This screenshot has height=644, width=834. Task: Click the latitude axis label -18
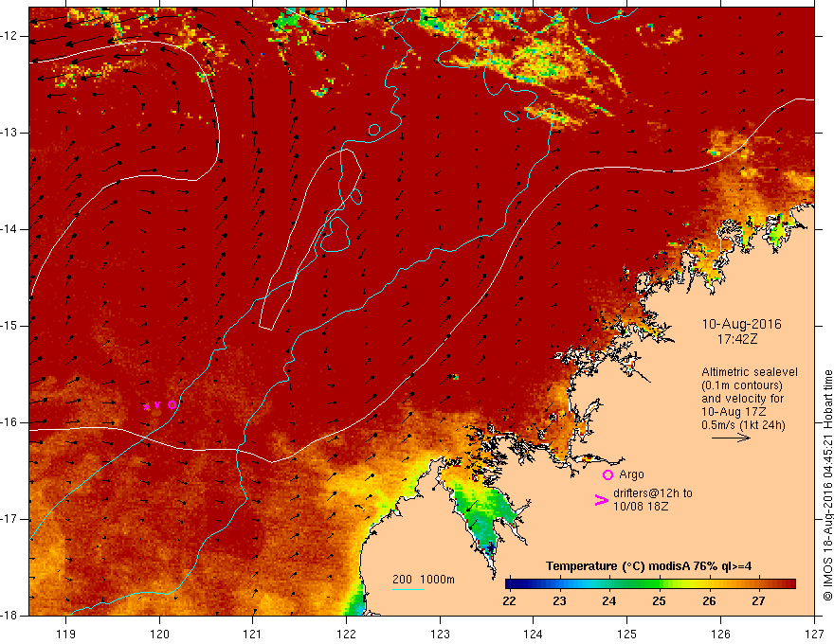tap(10, 616)
